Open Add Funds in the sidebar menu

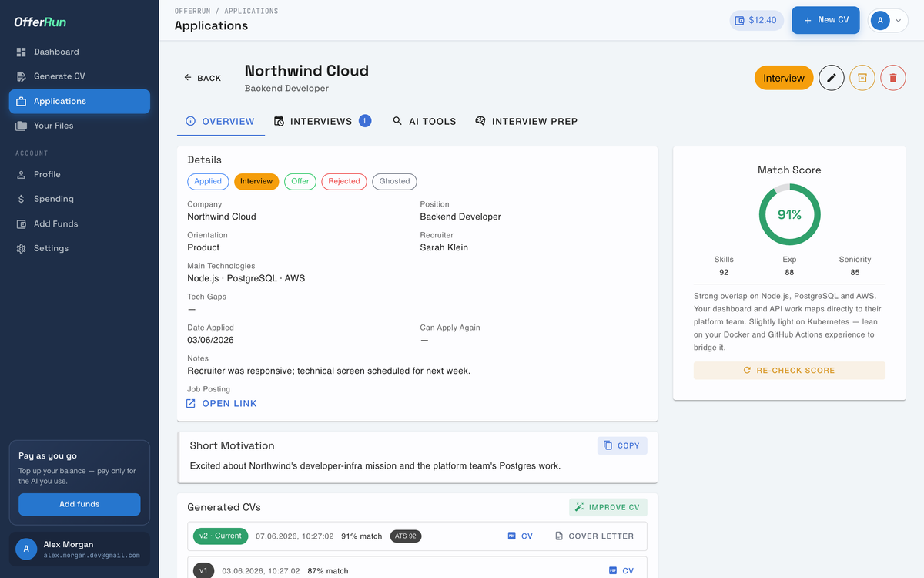click(79, 223)
